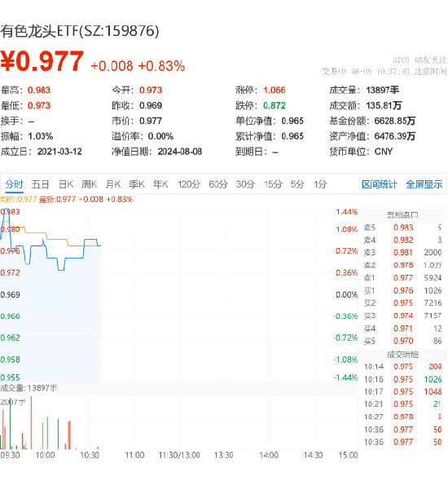The image size is (448, 477).
Task: Click the 货币单位 value CNY
Action: (384, 152)
